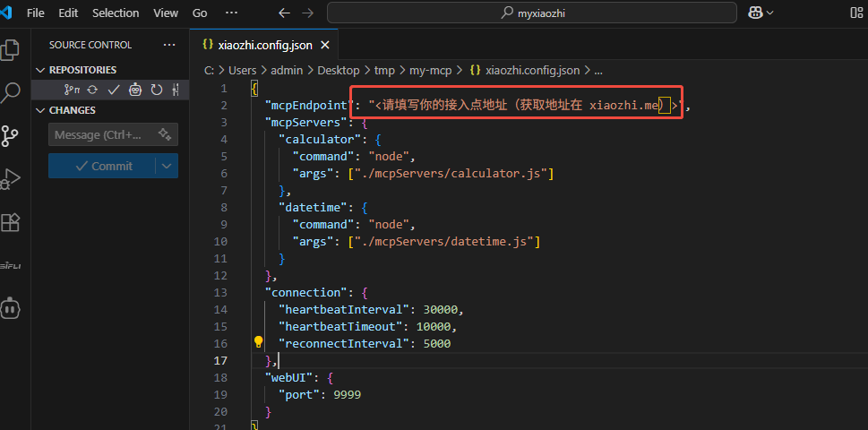This screenshot has width=868, height=430.
Task: Open the Copilot dropdown chevron
Action: (770, 13)
